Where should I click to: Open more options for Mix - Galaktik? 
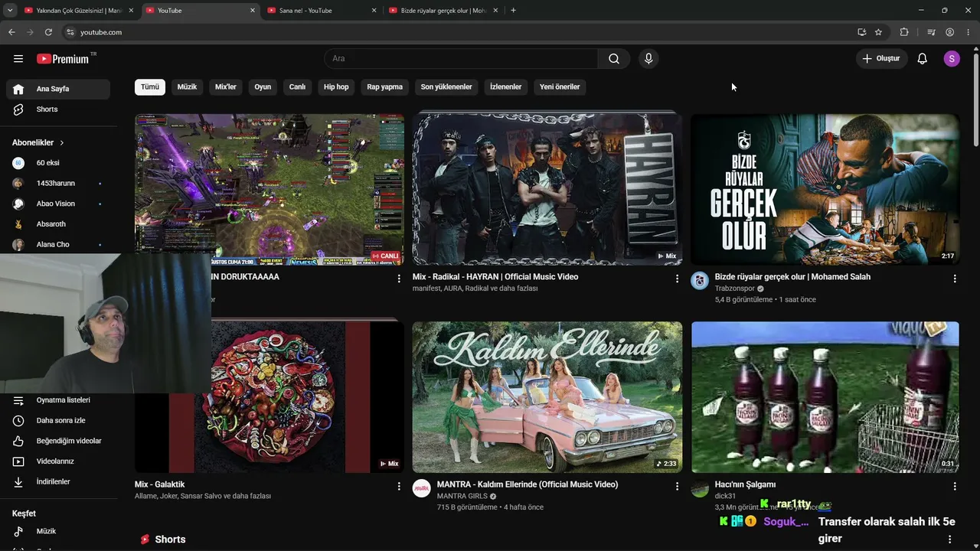pyautogui.click(x=399, y=486)
